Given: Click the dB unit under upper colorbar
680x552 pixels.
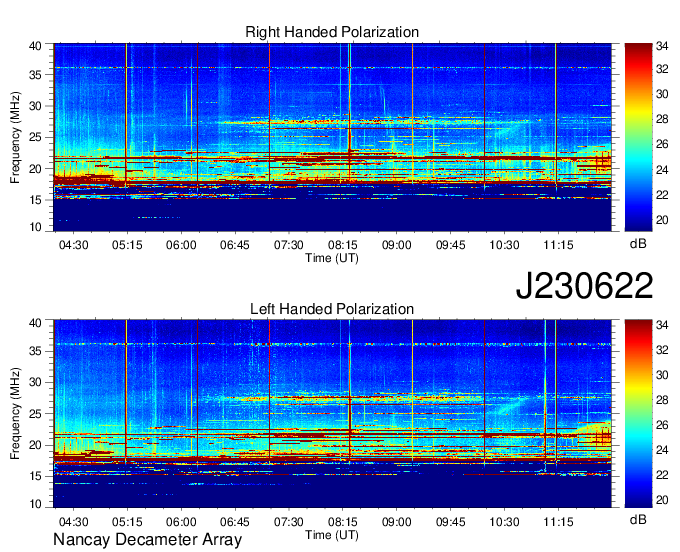Looking at the screenshot, I should tap(638, 244).
